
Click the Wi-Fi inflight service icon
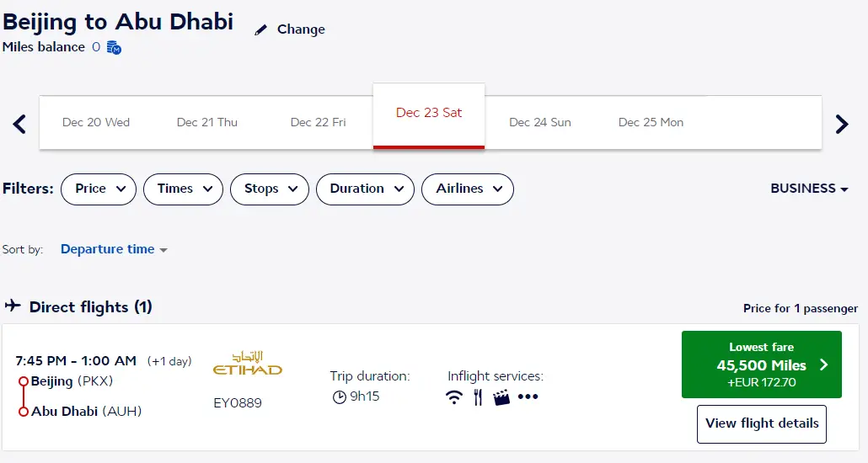click(x=455, y=397)
